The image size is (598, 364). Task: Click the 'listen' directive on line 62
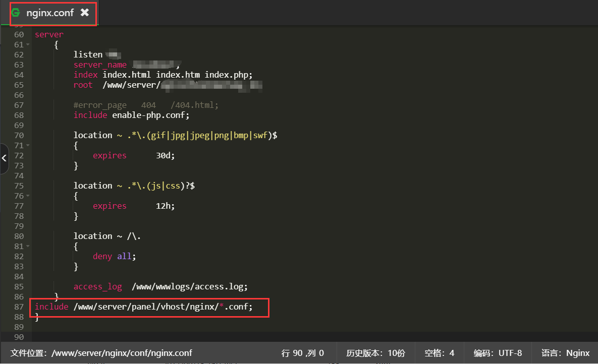(88, 54)
